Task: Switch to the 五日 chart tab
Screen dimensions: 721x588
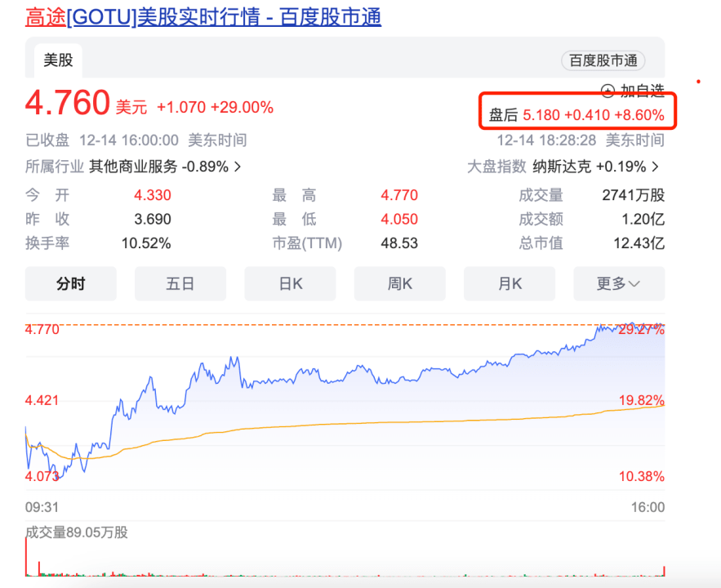Action: [x=180, y=283]
